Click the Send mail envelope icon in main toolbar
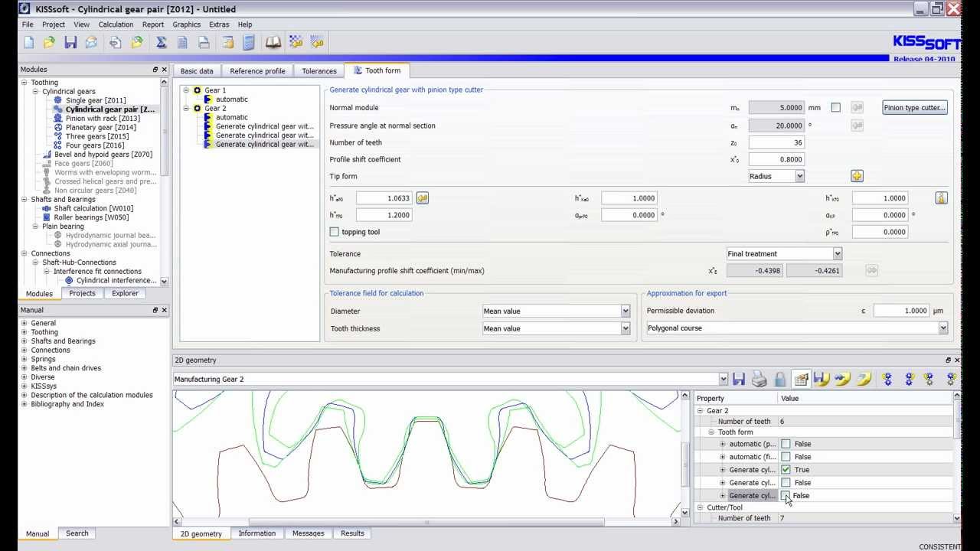 91,42
